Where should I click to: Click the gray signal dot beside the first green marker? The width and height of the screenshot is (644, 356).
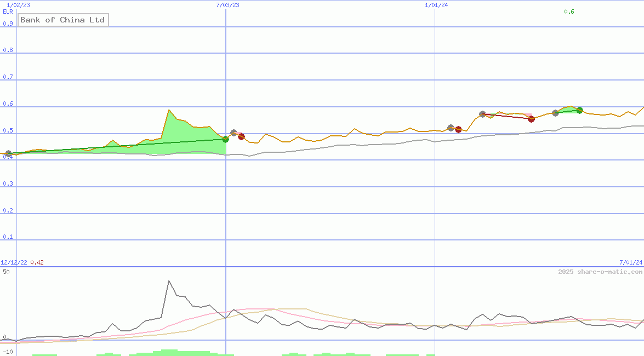tap(233, 133)
